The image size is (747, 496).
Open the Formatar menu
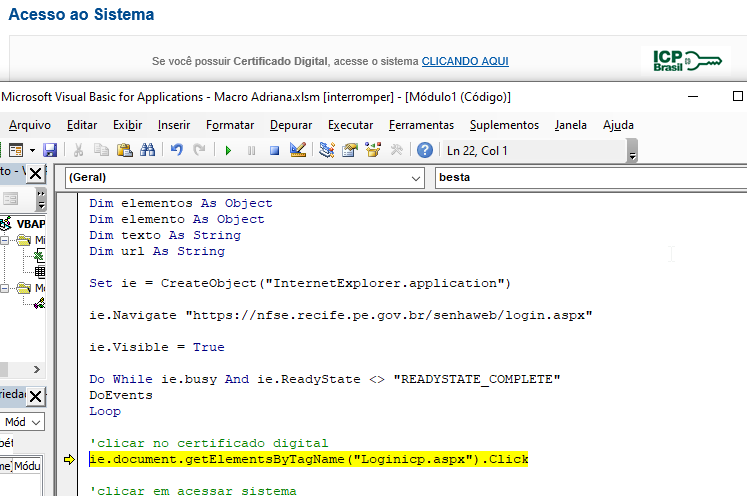230,125
